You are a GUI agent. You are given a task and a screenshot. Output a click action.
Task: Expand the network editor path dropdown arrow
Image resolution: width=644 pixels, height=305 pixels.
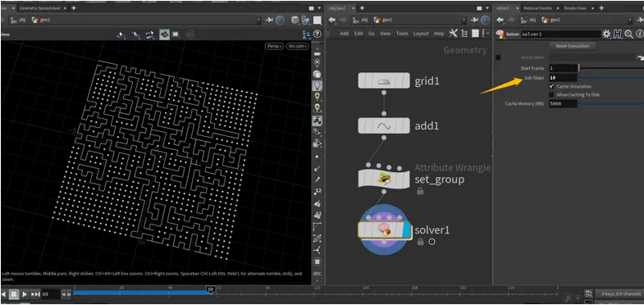click(x=464, y=20)
